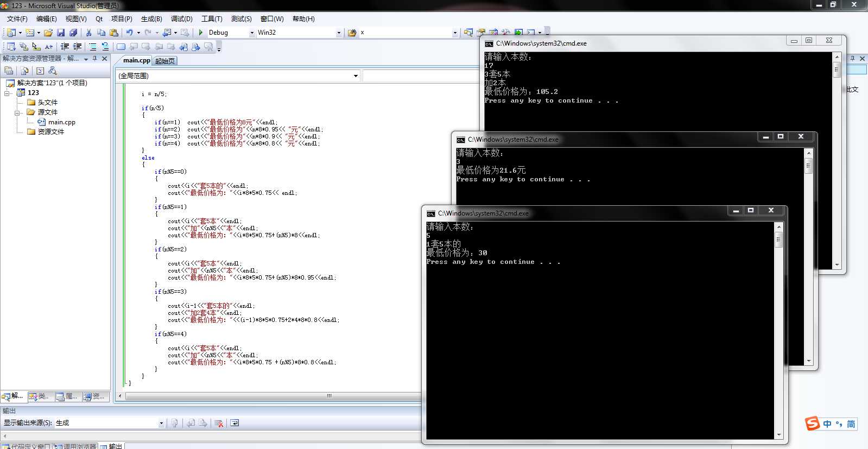Collapse the 源文件 folder node

point(17,112)
